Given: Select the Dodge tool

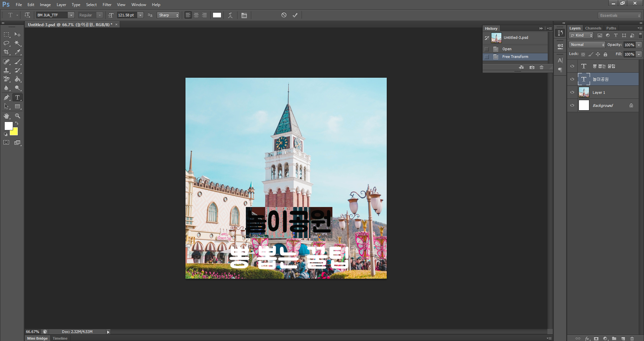Looking at the screenshot, I should point(17,88).
